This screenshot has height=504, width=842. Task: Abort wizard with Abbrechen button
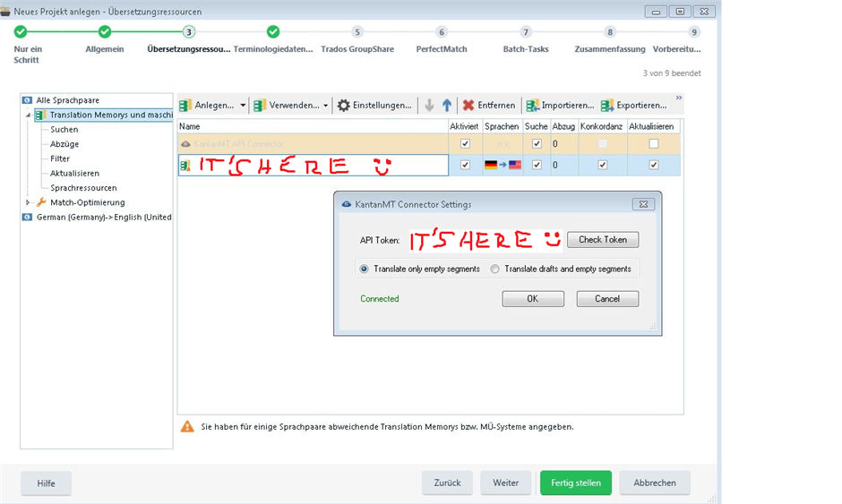[x=655, y=483]
